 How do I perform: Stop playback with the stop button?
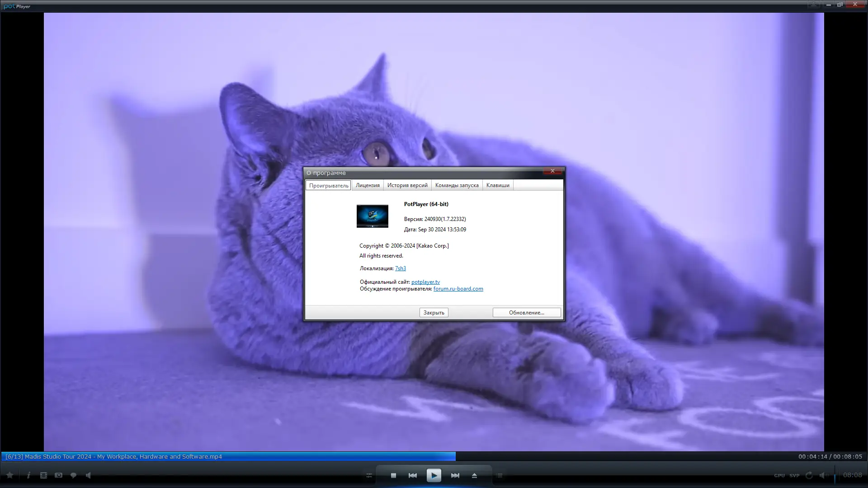click(393, 475)
